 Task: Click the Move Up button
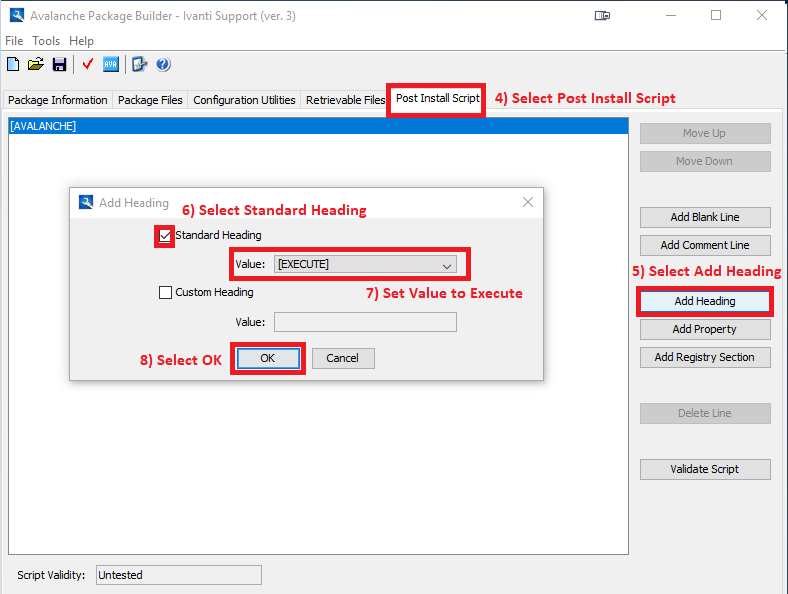coord(705,133)
